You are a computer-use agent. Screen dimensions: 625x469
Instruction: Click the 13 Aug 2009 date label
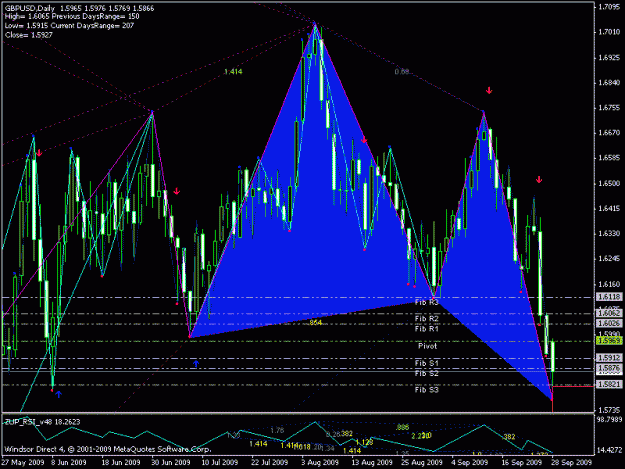[x=372, y=462]
